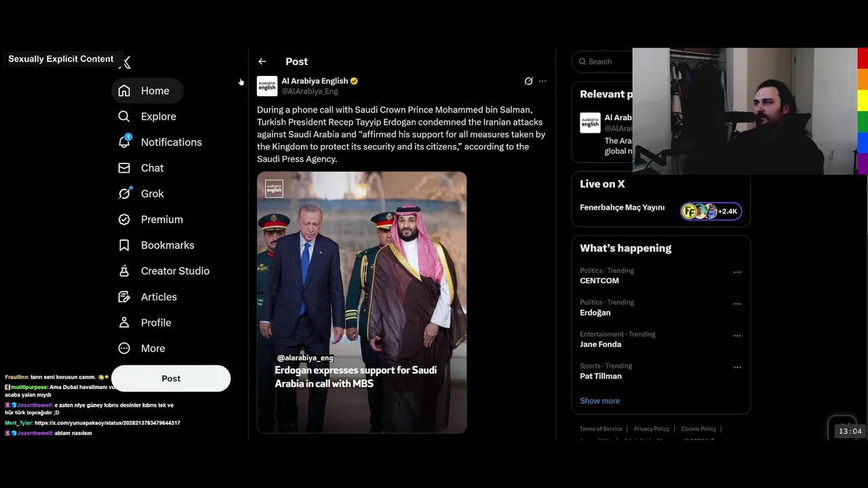Click the white Post button
Screen dimensions: 868x488
click(x=171, y=378)
